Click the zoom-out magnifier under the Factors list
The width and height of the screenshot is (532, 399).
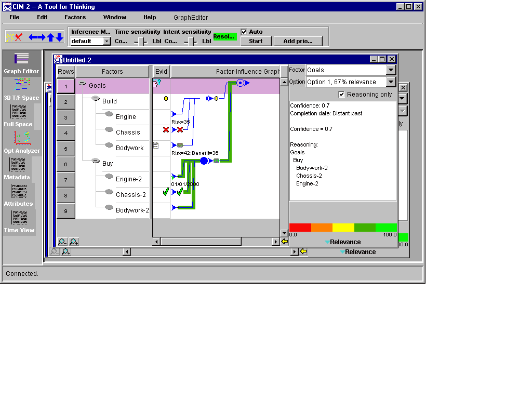coord(62,242)
